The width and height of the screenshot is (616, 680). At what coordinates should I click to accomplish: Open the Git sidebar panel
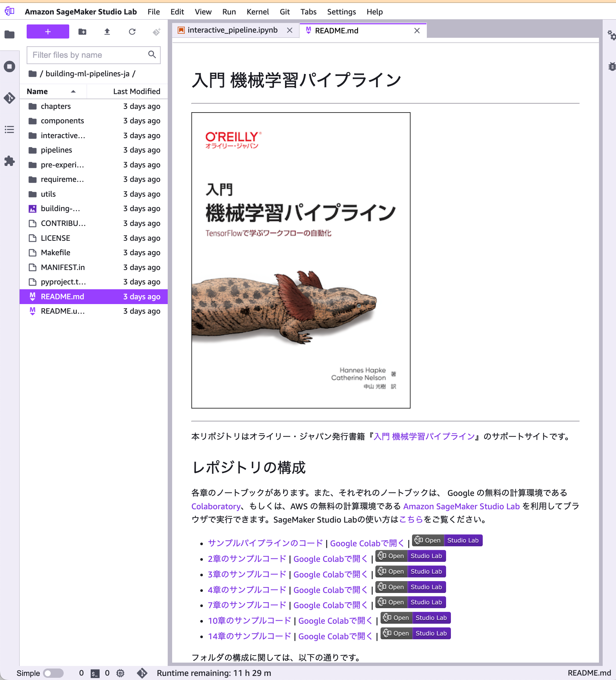pyautogui.click(x=10, y=98)
